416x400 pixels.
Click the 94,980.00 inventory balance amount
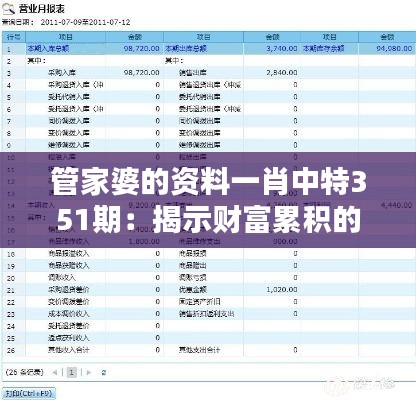[394, 49]
